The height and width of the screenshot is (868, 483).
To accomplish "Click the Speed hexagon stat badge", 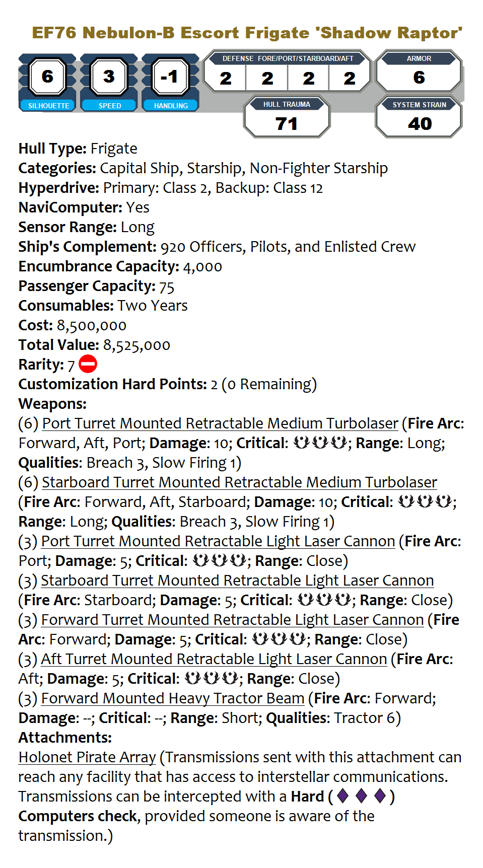I will click(109, 77).
